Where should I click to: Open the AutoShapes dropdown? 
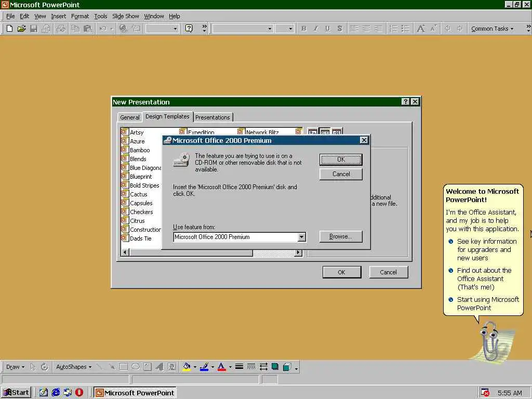74,367
